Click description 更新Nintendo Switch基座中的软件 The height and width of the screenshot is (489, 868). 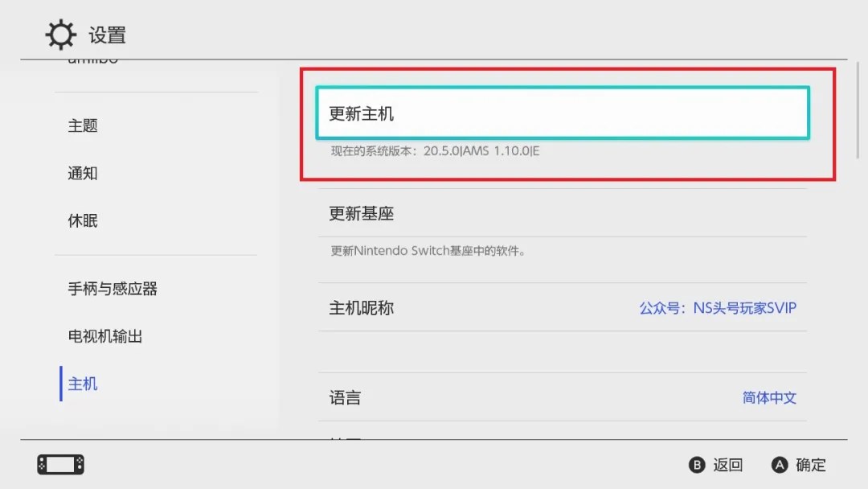point(428,251)
